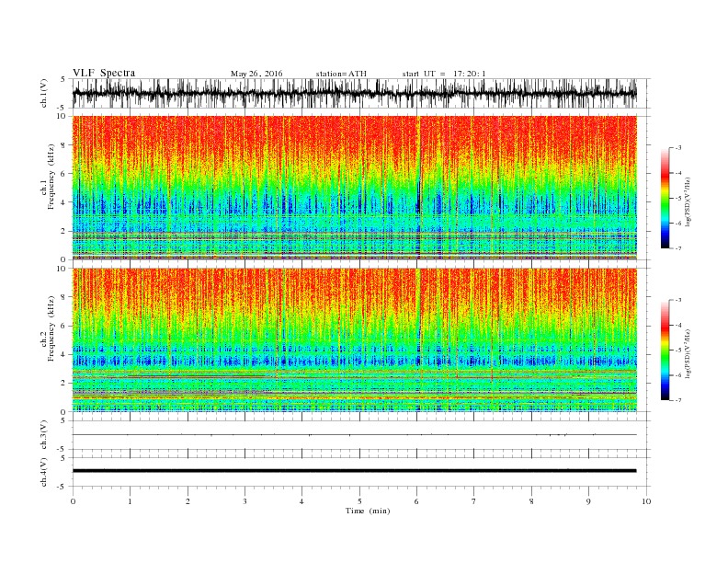Viewport: 728px width, 563px height.
Task: Click the "Time (min)" axis label
Action: [368, 511]
